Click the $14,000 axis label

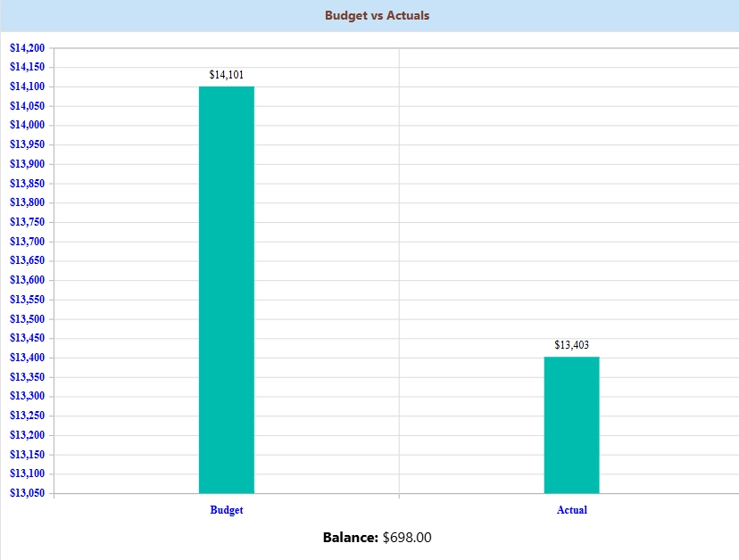click(28, 124)
